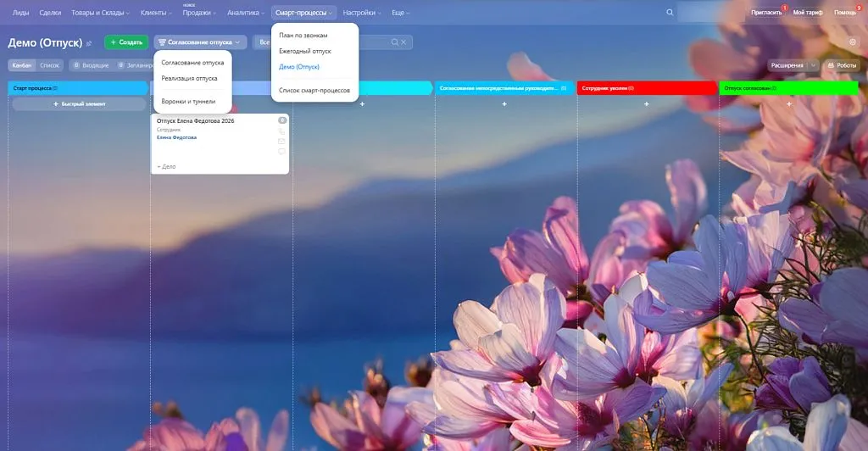Switch to Канбан view
The width and height of the screenshot is (868, 451).
tap(22, 65)
